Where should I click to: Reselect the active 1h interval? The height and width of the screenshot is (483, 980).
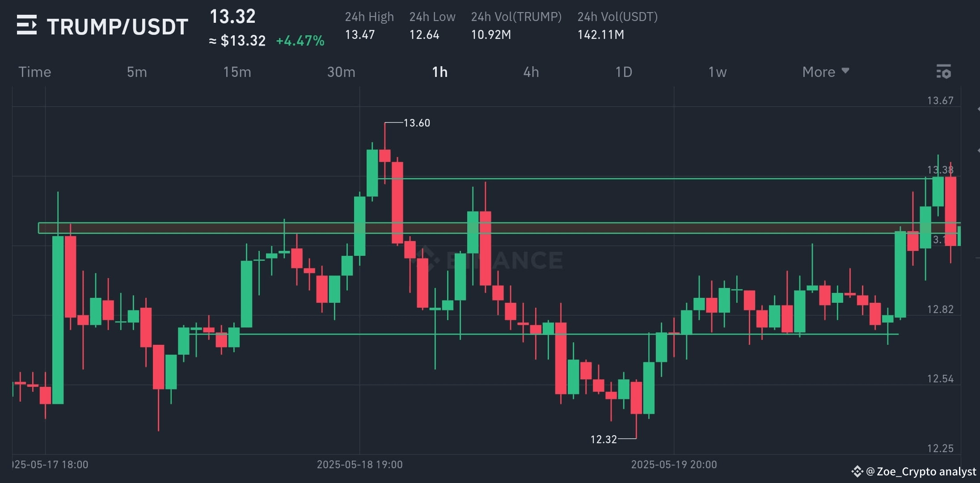pos(439,72)
